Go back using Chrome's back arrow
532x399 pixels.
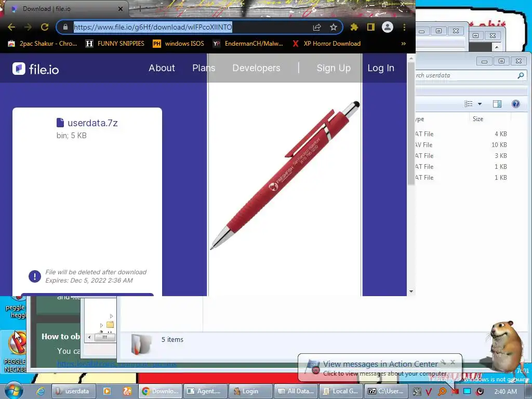pyautogui.click(x=11, y=27)
